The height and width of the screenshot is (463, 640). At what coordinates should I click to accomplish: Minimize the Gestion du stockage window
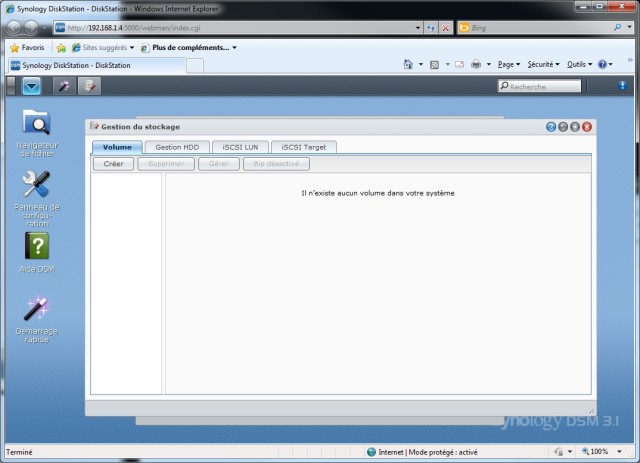(x=563, y=127)
